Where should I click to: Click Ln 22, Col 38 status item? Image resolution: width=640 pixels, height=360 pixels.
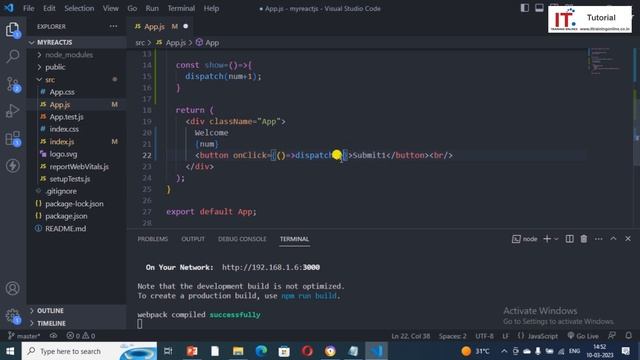click(411, 336)
